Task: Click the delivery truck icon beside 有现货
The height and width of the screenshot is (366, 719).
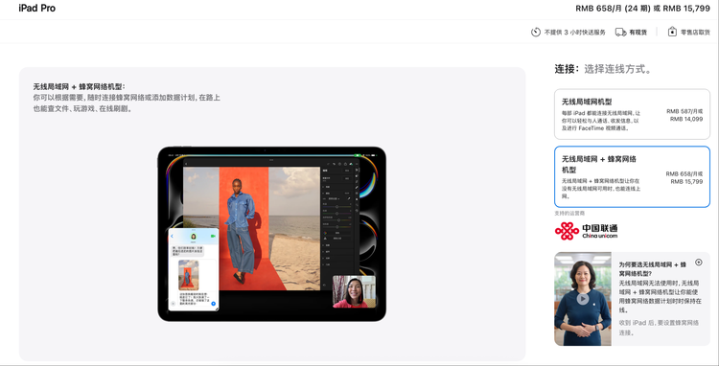Action: tap(620, 32)
